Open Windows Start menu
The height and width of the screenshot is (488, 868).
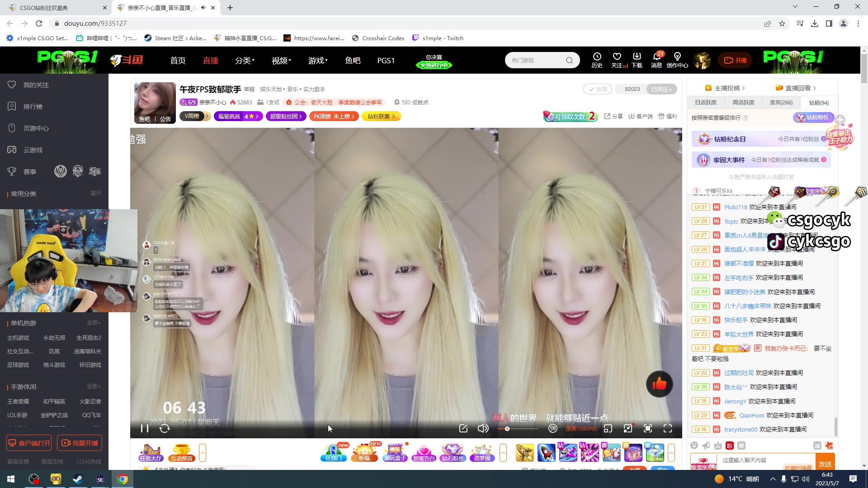[11, 479]
